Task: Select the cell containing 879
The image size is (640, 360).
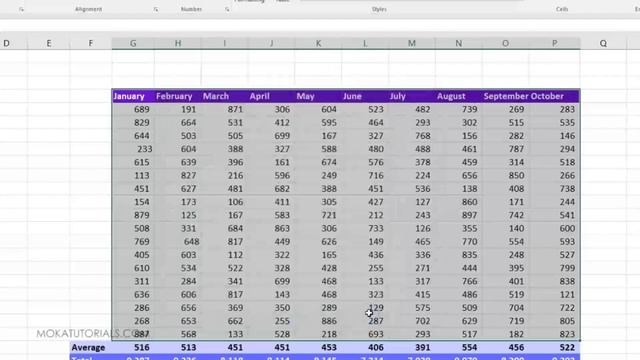Action: pyautogui.click(x=133, y=215)
